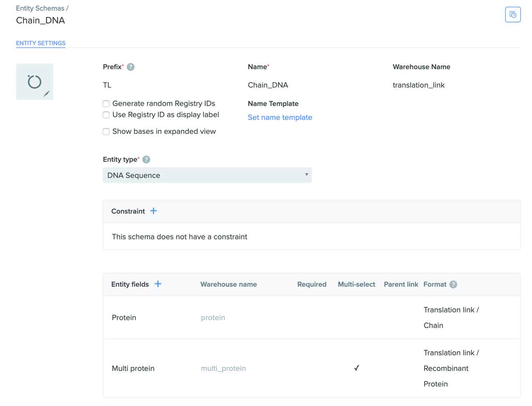The height and width of the screenshot is (406, 532).
Task: Open Prefix help tooltip icon
Action: click(x=130, y=67)
